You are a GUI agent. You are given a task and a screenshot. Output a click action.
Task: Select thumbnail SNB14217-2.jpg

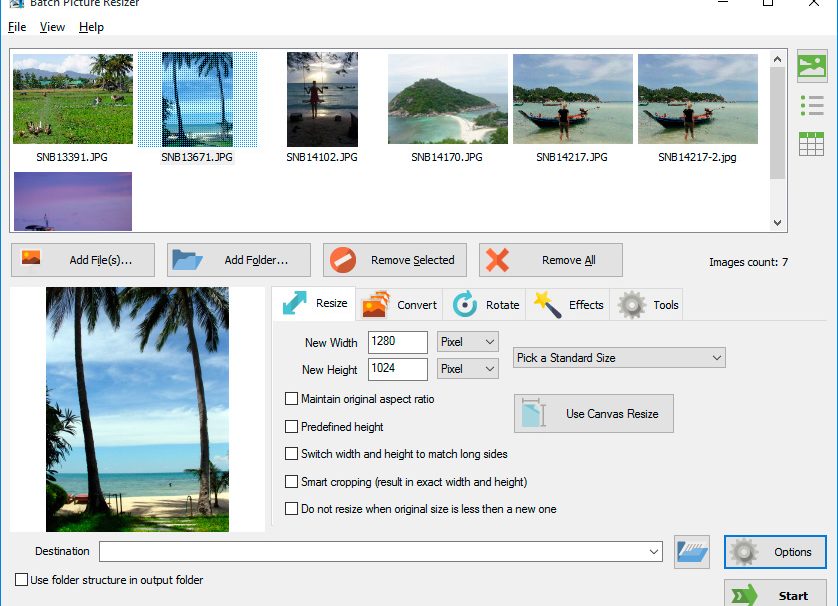(x=698, y=99)
